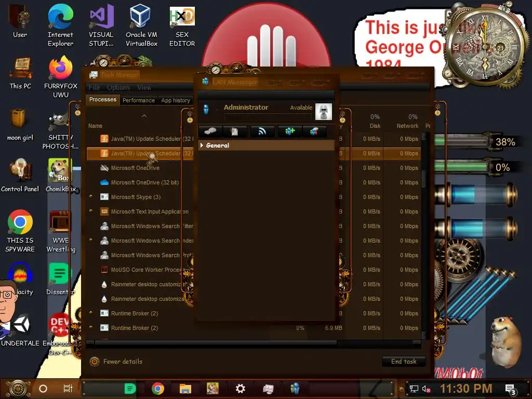The height and width of the screenshot is (399, 532).
Task: Open the Oracle VM VirtualBox desktop icon
Action: coord(141,25)
